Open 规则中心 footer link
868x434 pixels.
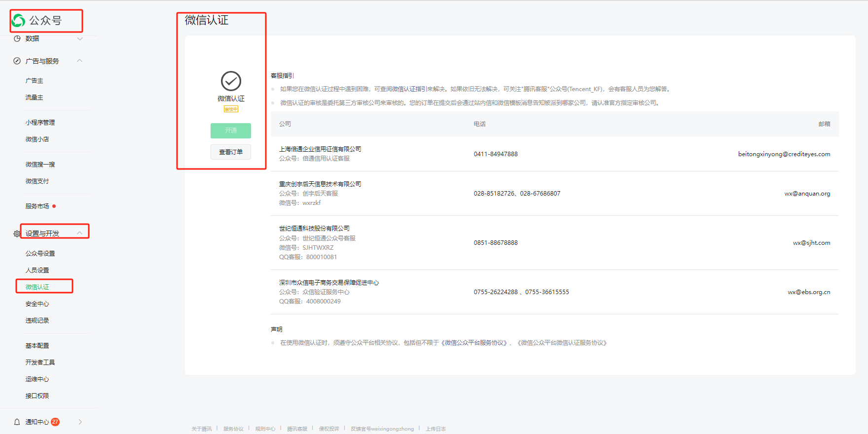pyautogui.click(x=265, y=429)
